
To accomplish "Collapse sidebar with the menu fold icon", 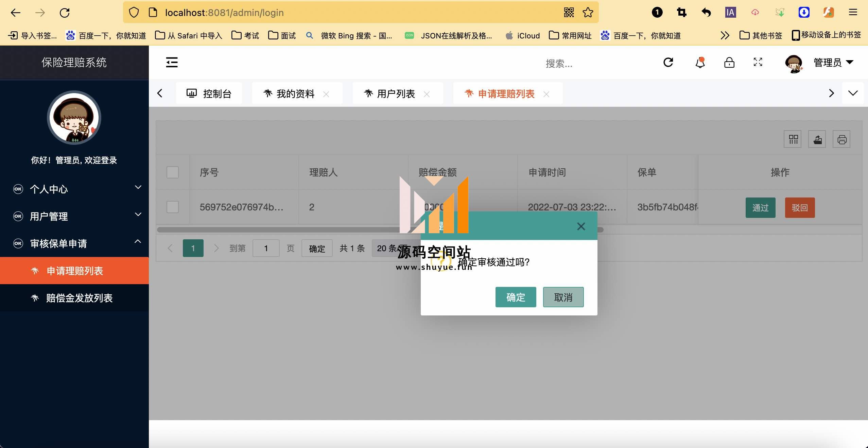I will click(172, 62).
